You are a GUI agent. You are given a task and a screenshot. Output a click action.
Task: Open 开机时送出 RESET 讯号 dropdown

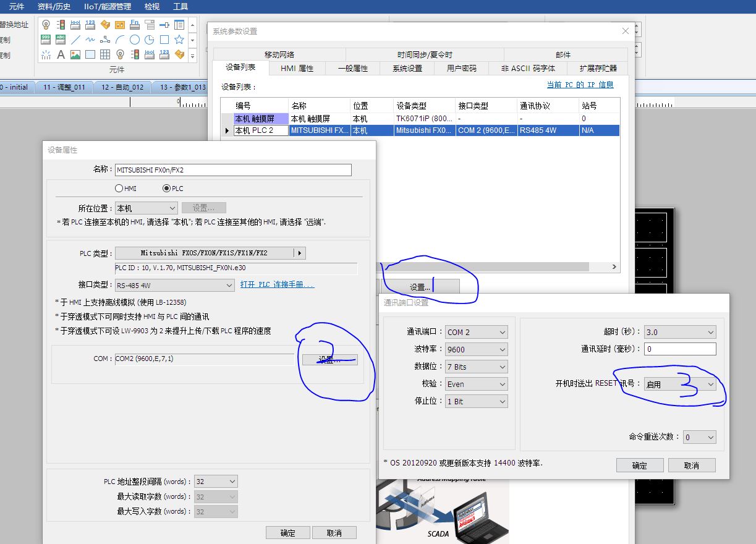click(x=679, y=384)
